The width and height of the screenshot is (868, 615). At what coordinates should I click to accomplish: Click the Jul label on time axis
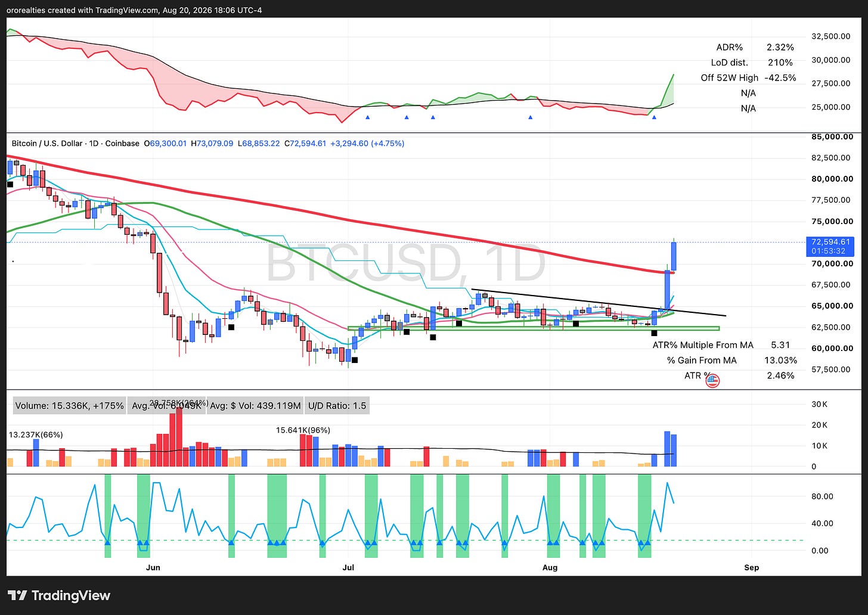tap(349, 567)
